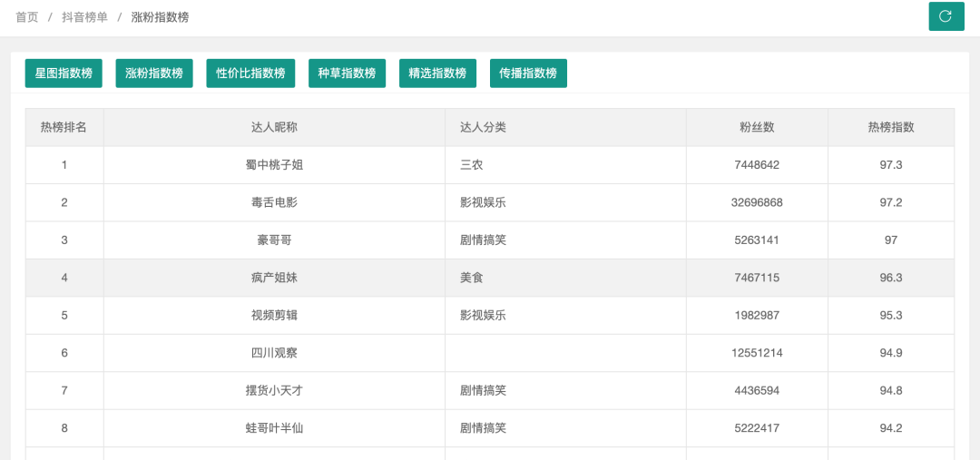The image size is (980, 460).
Task: Click the green refresh icon button
Action: [x=946, y=16]
